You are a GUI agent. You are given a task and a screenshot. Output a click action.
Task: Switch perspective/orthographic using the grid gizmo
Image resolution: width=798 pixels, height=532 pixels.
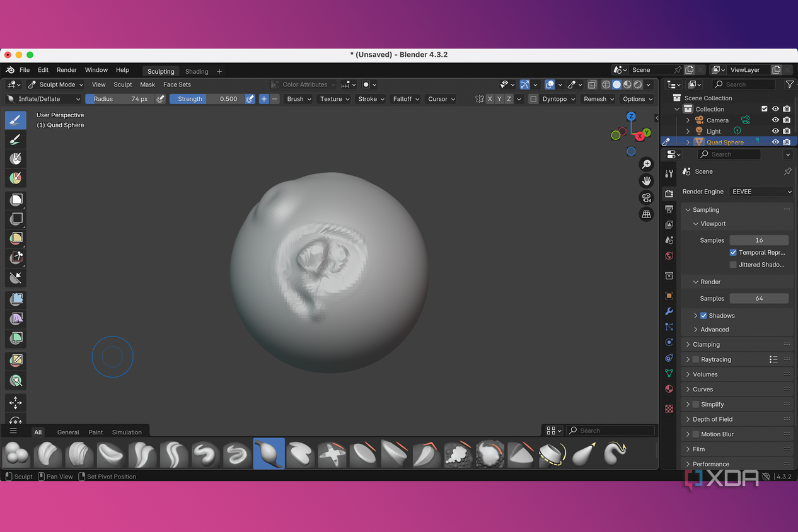(646, 214)
